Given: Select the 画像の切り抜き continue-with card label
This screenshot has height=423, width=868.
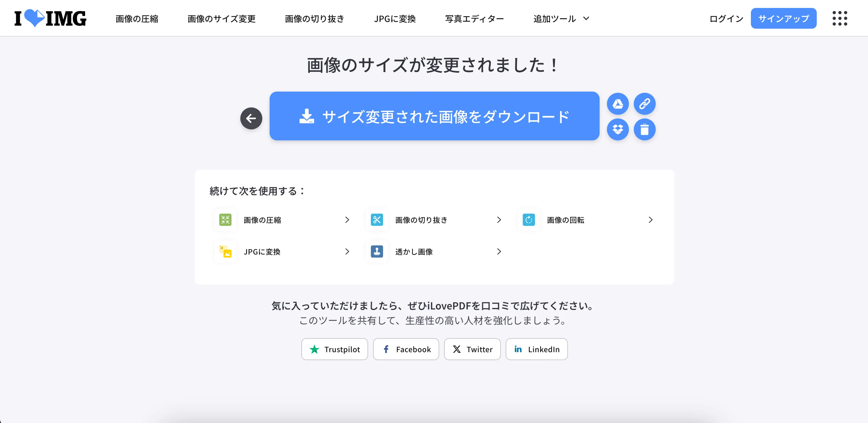Looking at the screenshot, I should 421,220.
